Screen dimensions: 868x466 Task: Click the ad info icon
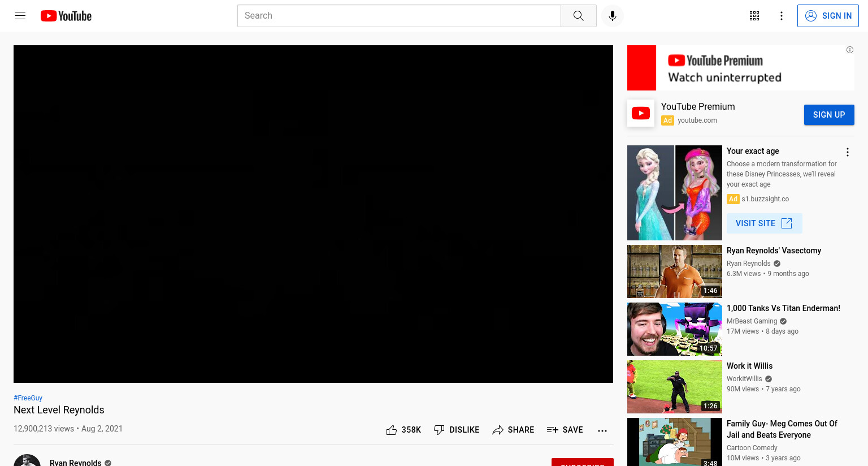850,50
